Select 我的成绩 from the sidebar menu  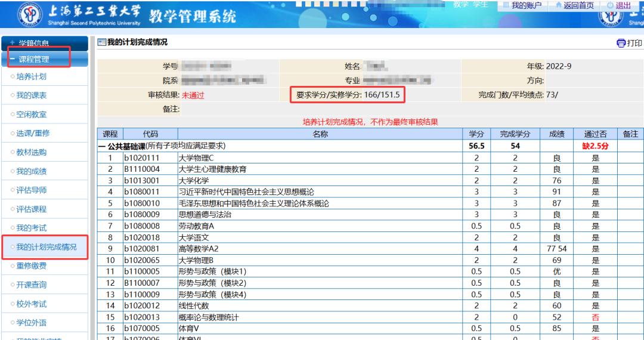point(31,171)
